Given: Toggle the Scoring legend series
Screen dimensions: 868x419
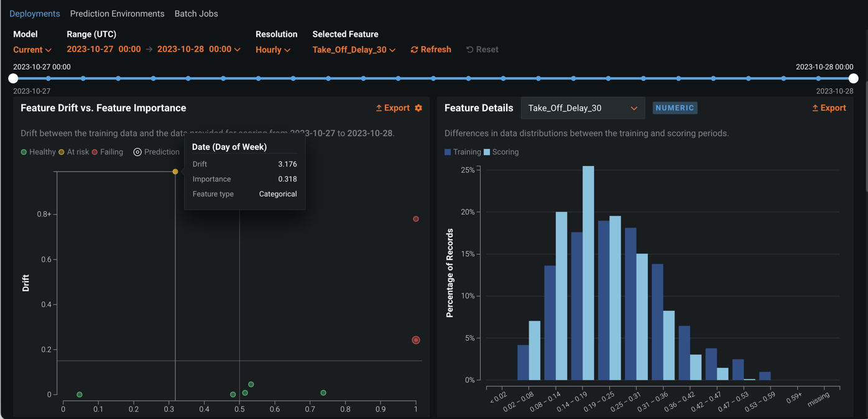Looking at the screenshot, I should [501, 152].
